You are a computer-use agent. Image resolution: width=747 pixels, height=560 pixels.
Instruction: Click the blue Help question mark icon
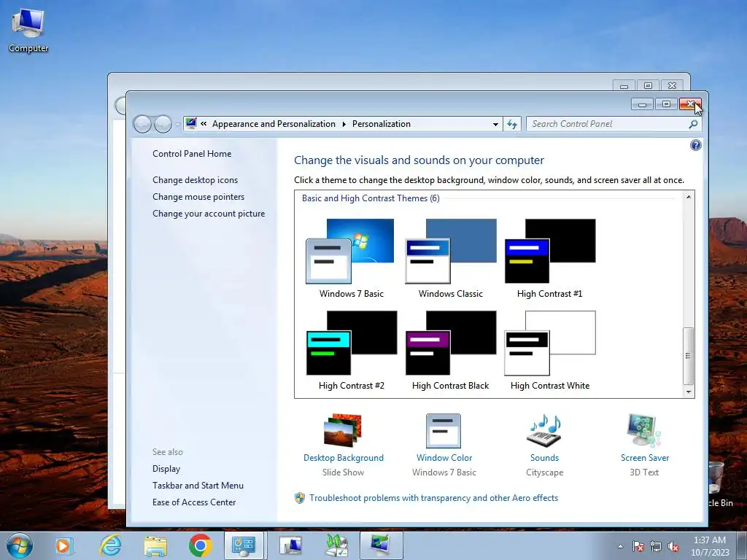(695, 145)
